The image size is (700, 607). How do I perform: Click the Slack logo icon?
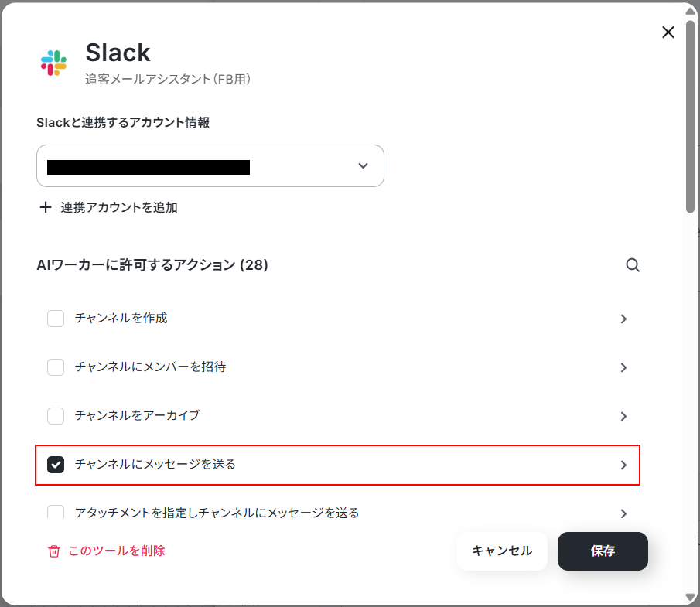[53, 63]
